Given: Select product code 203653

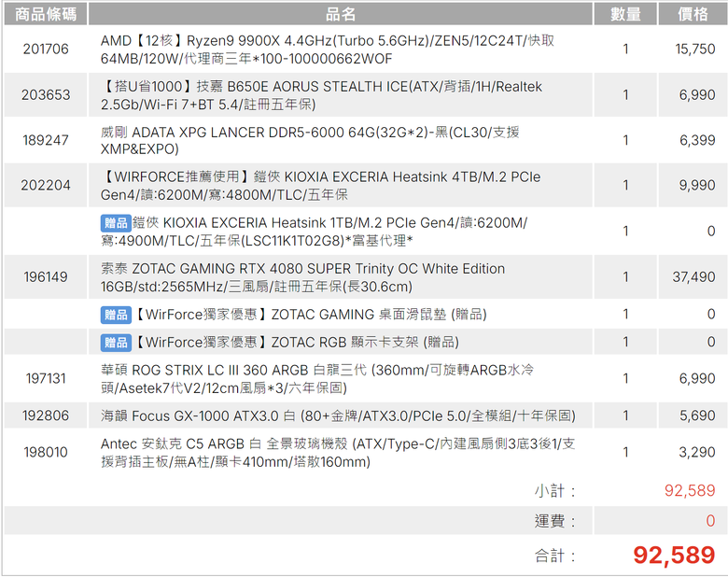Looking at the screenshot, I should click(46, 95).
